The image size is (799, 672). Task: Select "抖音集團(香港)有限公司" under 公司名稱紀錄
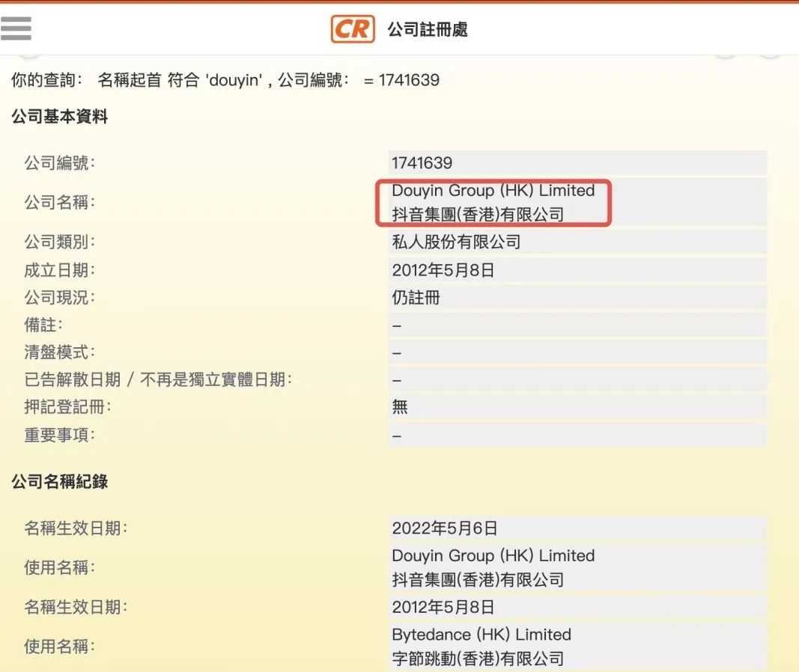pos(478,579)
